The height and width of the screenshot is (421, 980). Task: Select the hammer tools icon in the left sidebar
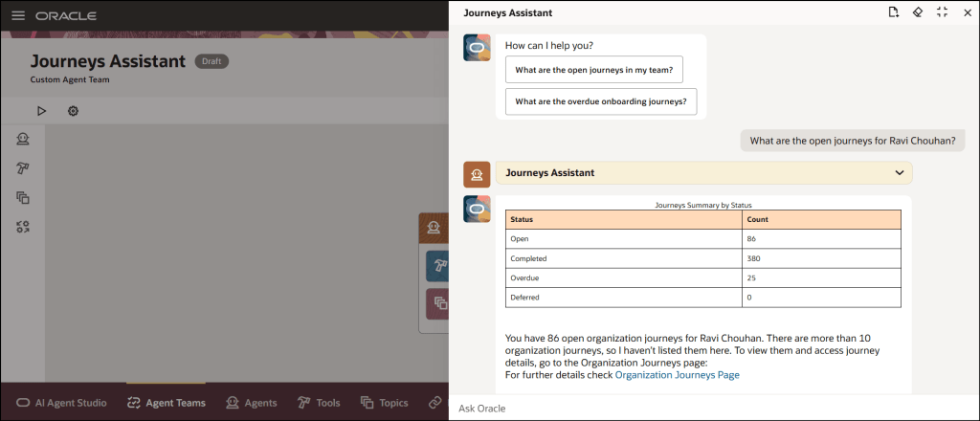(23, 168)
